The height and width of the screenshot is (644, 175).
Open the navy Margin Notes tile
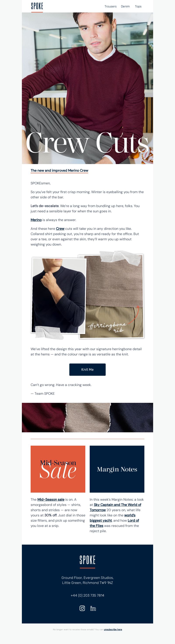(x=117, y=469)
